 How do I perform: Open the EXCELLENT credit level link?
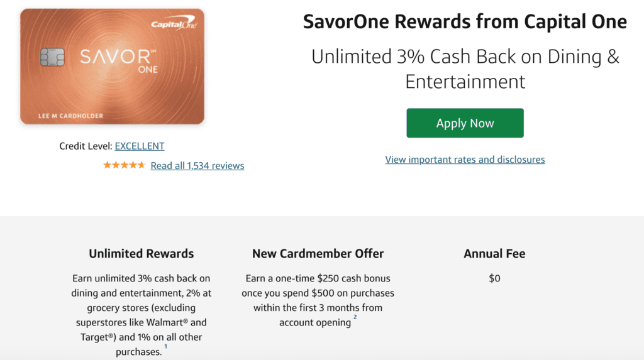pyautogui.click(x=139, y=146)
